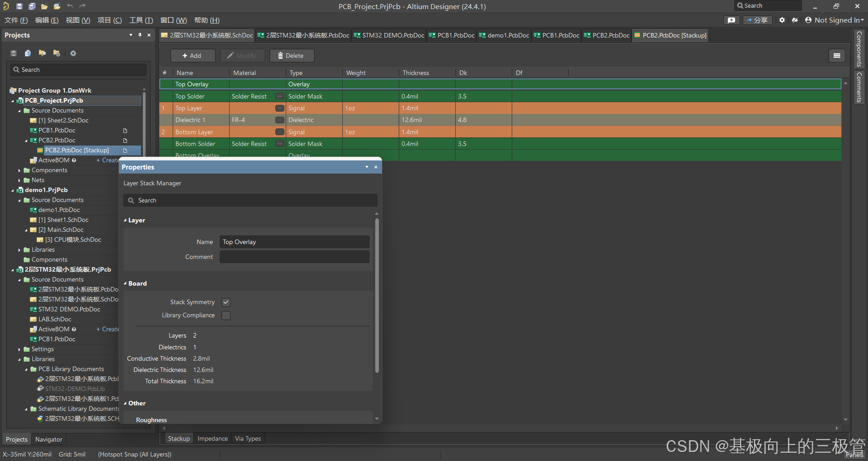Click the material ellipsis button for Top Layer
This screenshot has height=461, width=868.
coord(280,108)
